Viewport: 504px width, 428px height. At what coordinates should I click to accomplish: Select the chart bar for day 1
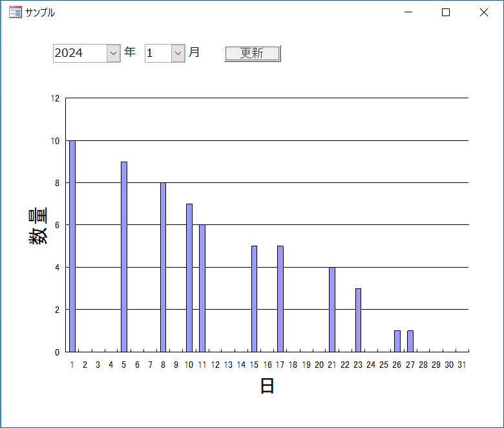pyautogui.click(x=72, y=246)
